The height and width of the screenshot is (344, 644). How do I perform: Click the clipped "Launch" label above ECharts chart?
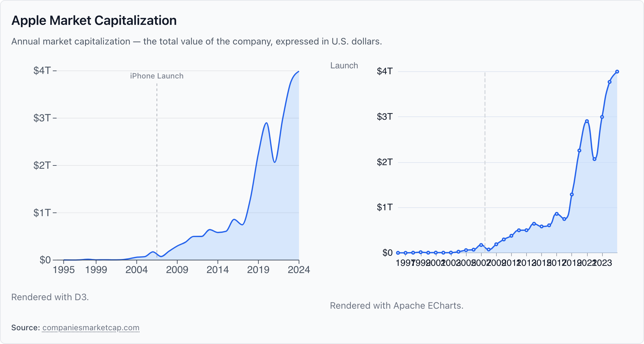(344, 66)
